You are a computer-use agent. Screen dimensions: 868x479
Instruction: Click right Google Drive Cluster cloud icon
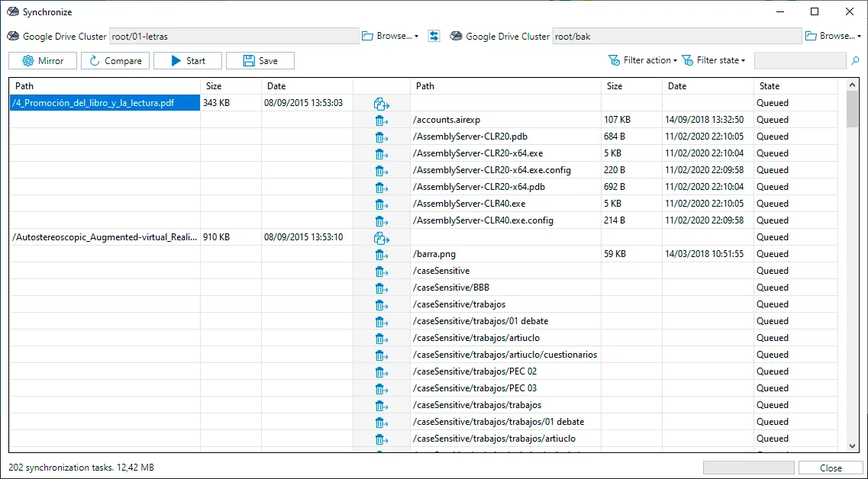tap(457, 37)
